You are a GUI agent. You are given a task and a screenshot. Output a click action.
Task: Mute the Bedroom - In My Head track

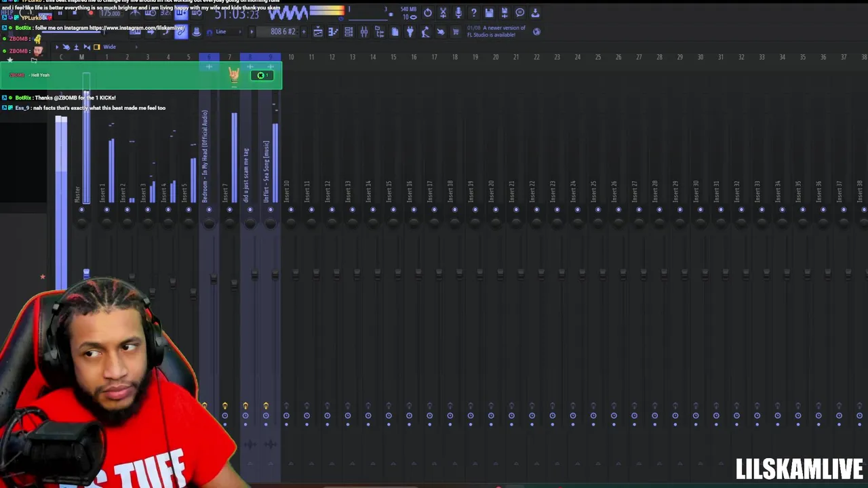click(209, 209)
